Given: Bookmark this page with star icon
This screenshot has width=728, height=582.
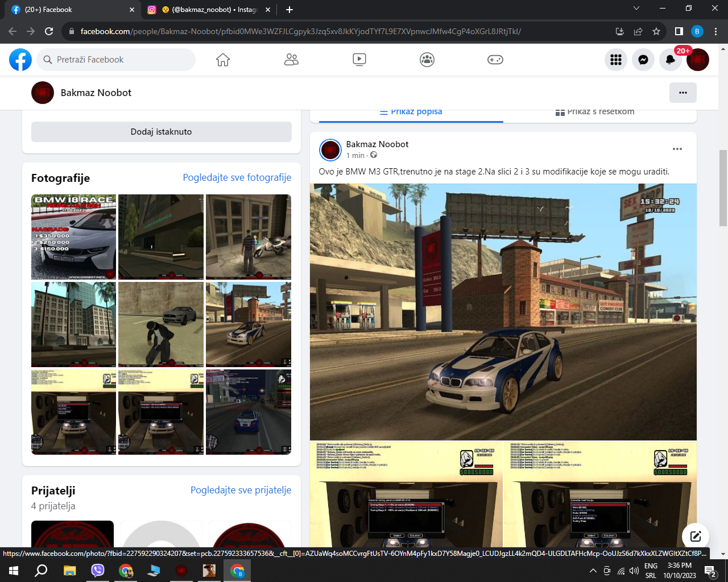Looking at the screenshot, I should pos(656,31).
